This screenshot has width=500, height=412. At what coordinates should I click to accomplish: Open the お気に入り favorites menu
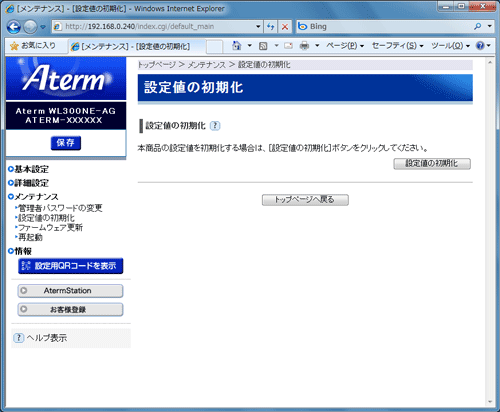tap(33, 46)
